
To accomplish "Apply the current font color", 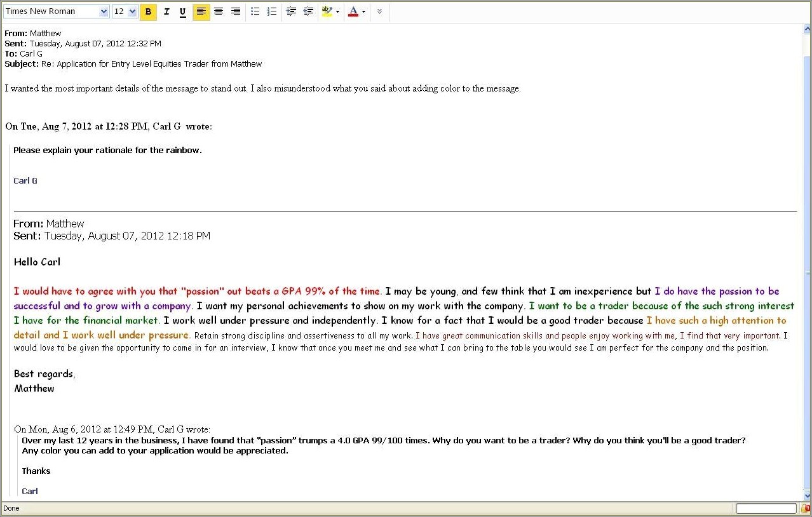I will click(353, 11).
